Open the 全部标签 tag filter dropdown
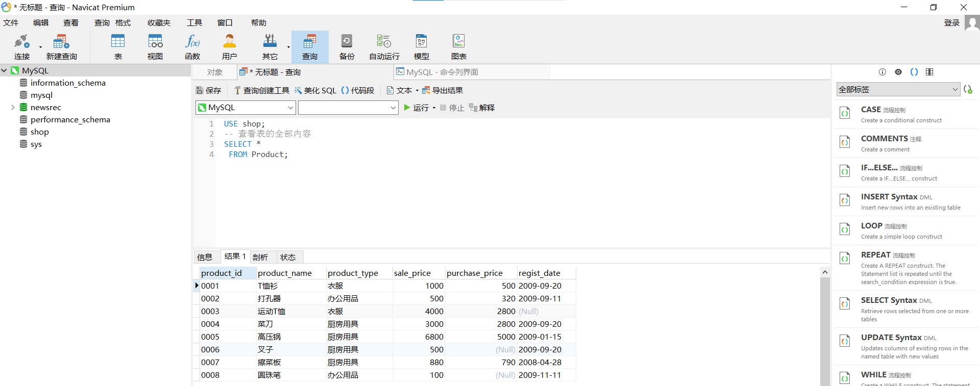 pos(898,89)
